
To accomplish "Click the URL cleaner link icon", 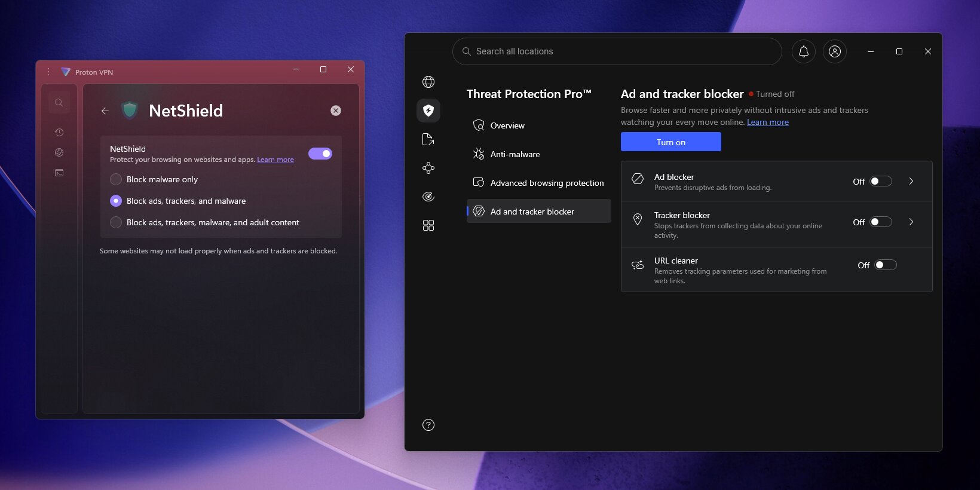I will pos(638,265).
